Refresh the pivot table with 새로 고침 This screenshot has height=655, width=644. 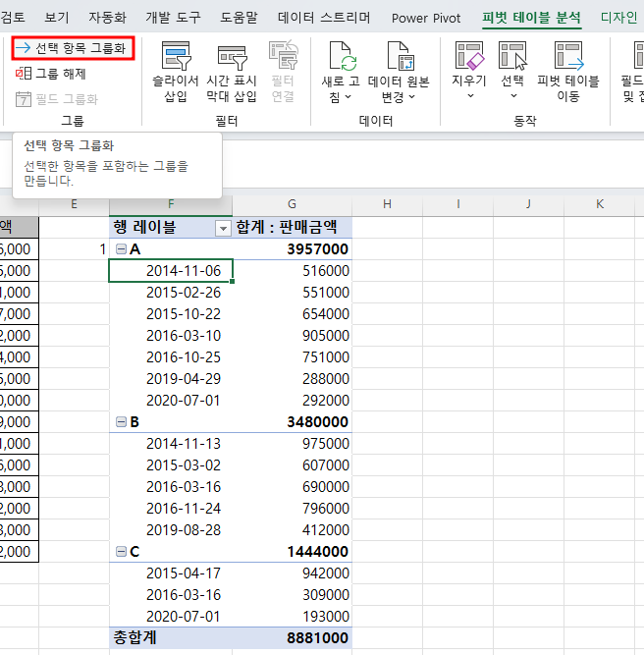[x=341, y=72]
